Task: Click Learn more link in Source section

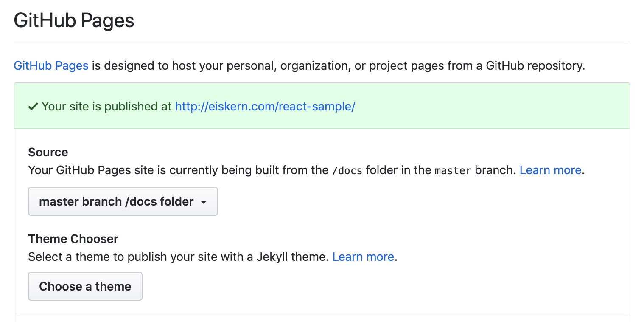Action: [550, 170]
